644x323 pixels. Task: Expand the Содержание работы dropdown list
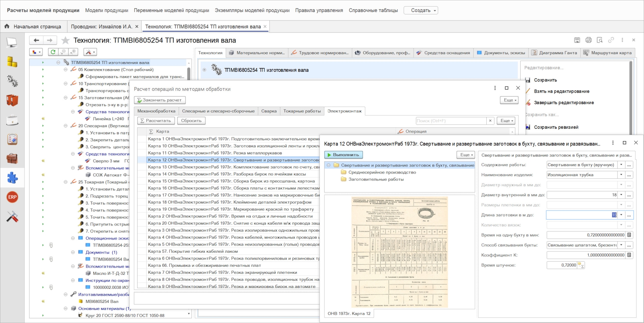click(x=621, y=165)
